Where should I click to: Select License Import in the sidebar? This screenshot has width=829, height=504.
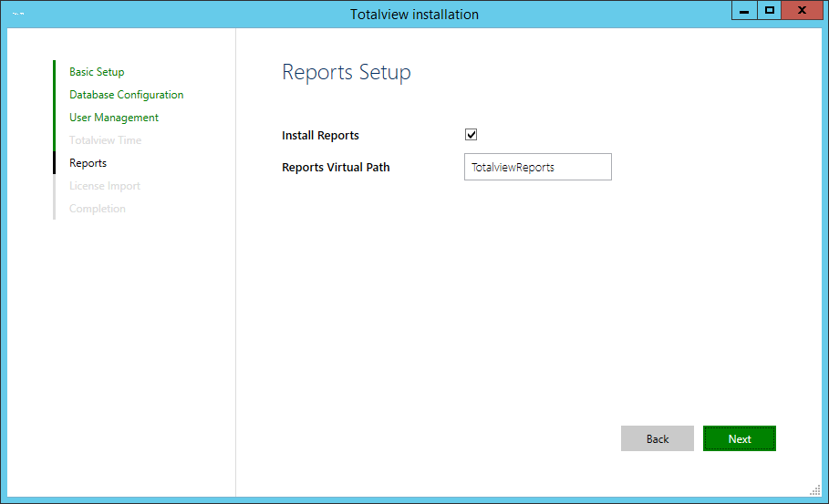[105, 185]
